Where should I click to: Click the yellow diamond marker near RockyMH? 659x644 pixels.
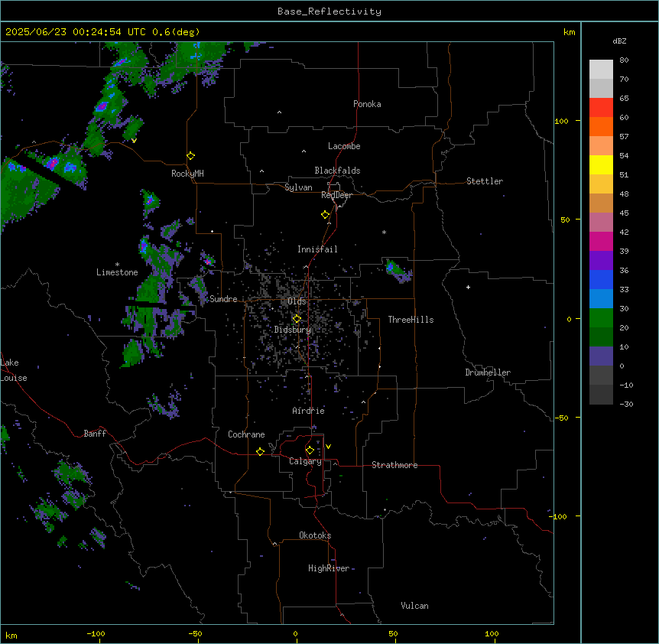coord(190,155)
